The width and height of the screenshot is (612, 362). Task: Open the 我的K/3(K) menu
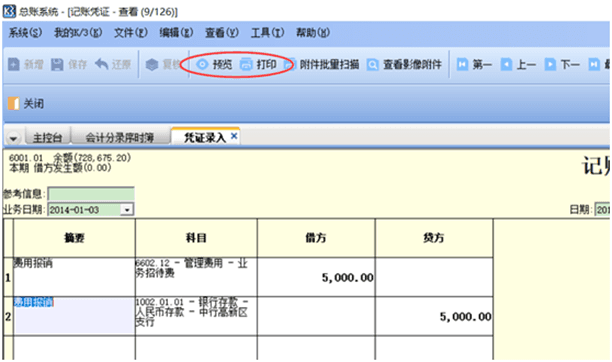78,33
